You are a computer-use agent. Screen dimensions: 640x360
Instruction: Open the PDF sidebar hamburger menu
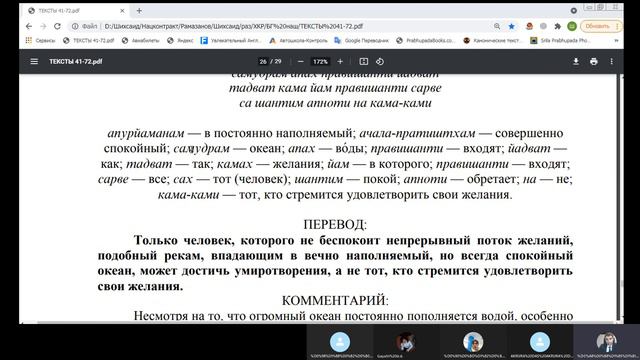coord(34,61)
